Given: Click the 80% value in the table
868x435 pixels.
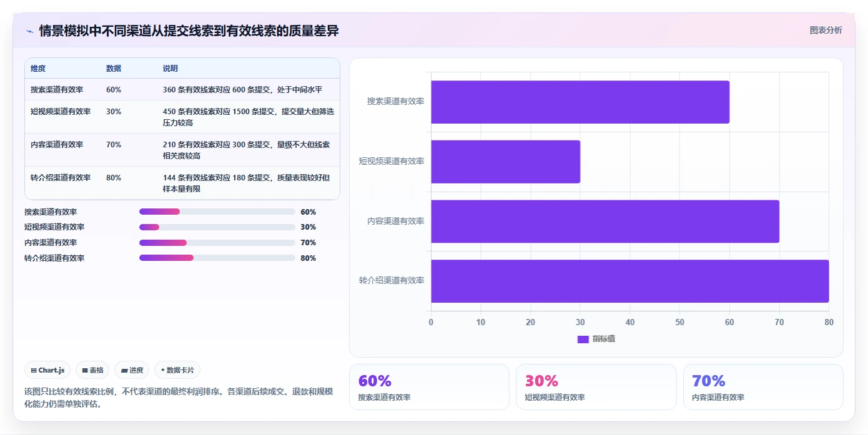Looking at the screenshot, I should click(x=114, y=178).
